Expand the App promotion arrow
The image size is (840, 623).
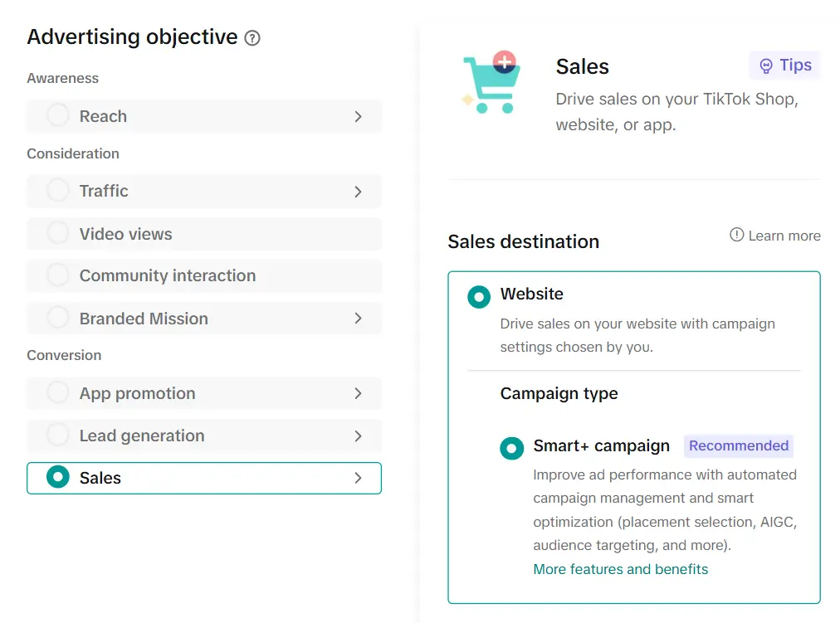tap(358, 393)
